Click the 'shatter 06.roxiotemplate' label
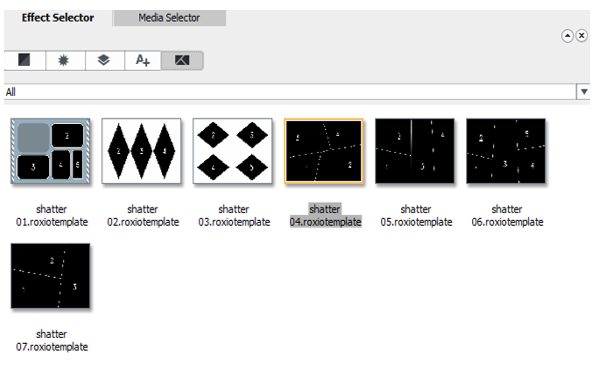Image resolution: width=598 pixels, height=365 pixels. point(508,215)
